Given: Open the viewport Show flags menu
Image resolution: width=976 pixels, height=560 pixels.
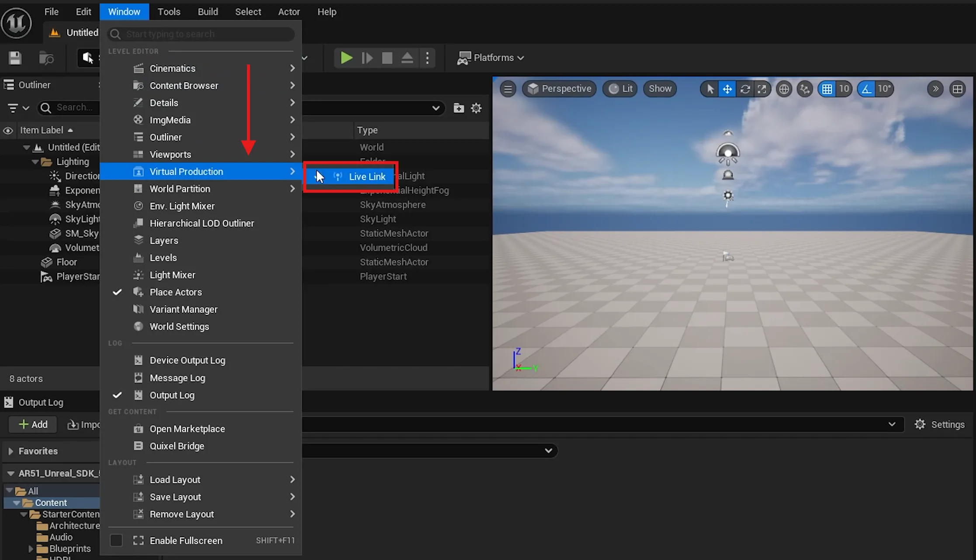Looking at the screenshot, I should pyautogui.click(x=660, y=89).
